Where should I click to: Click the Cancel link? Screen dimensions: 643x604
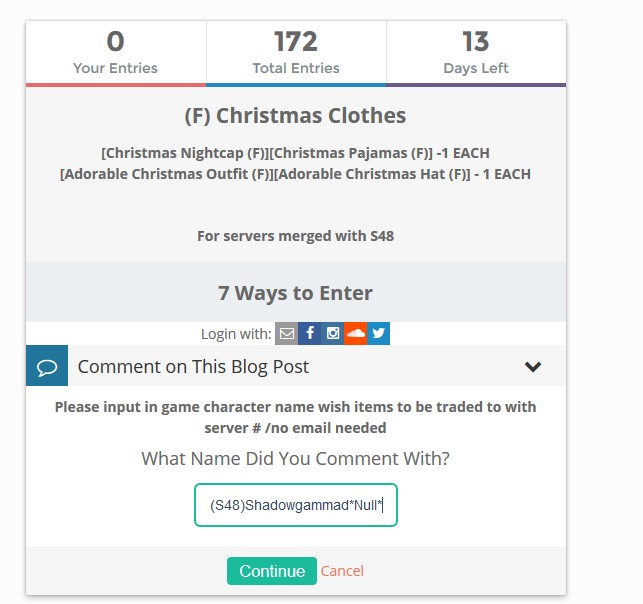(x=342, y=571)
